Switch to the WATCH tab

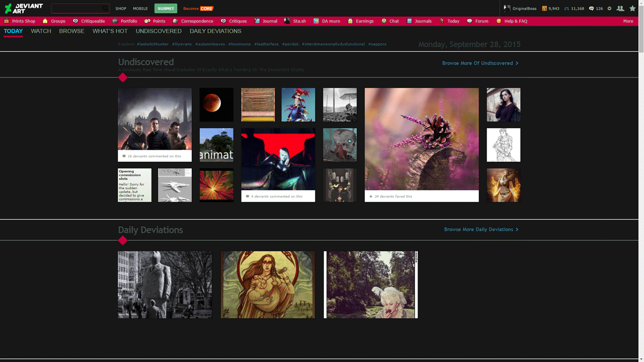41,31
